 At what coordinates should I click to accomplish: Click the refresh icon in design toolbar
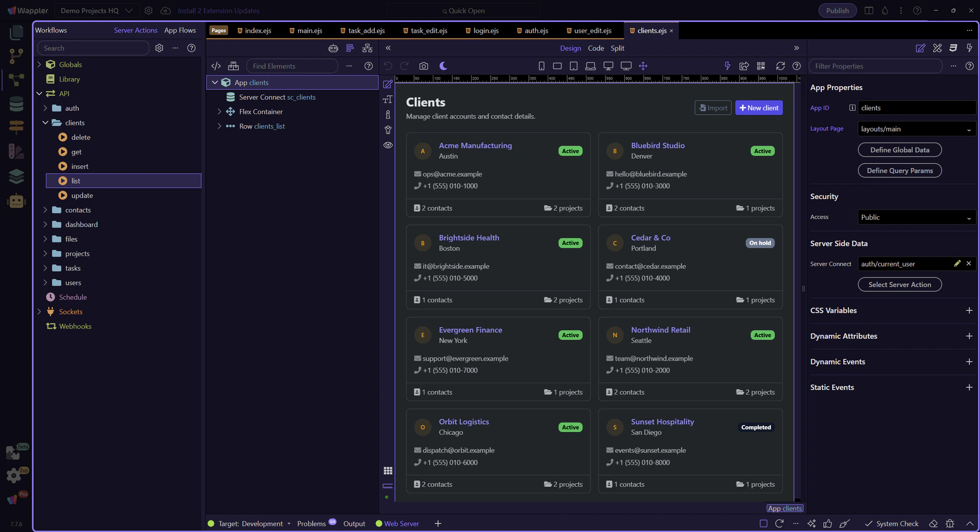[x=780, y=66]
